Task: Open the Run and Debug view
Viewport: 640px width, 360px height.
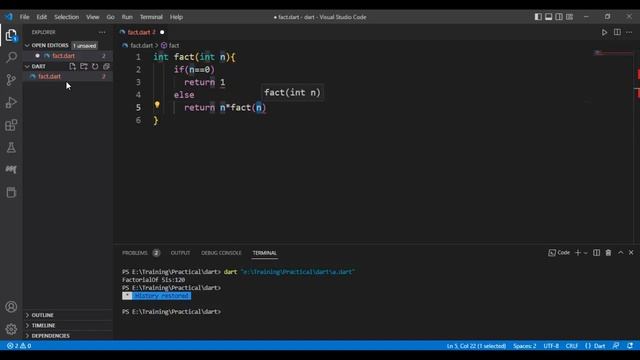Action: pyautogui.click(x=11, y=102)
